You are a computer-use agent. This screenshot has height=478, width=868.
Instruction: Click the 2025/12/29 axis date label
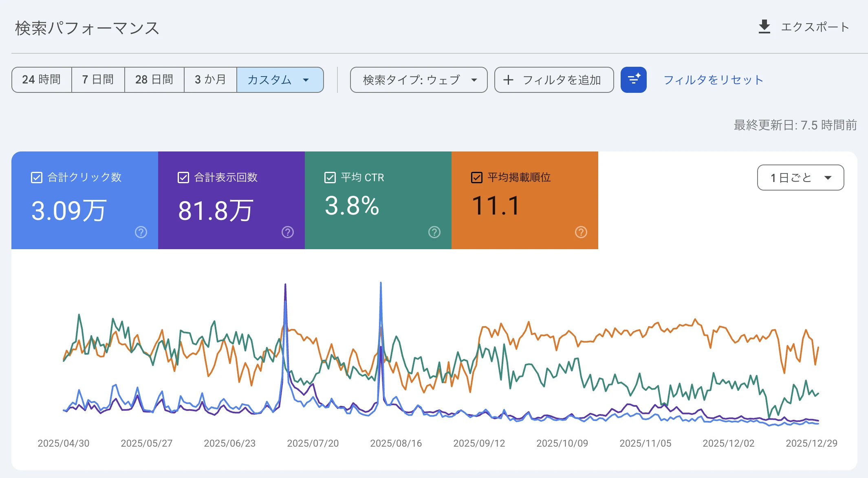click(812, 443)
